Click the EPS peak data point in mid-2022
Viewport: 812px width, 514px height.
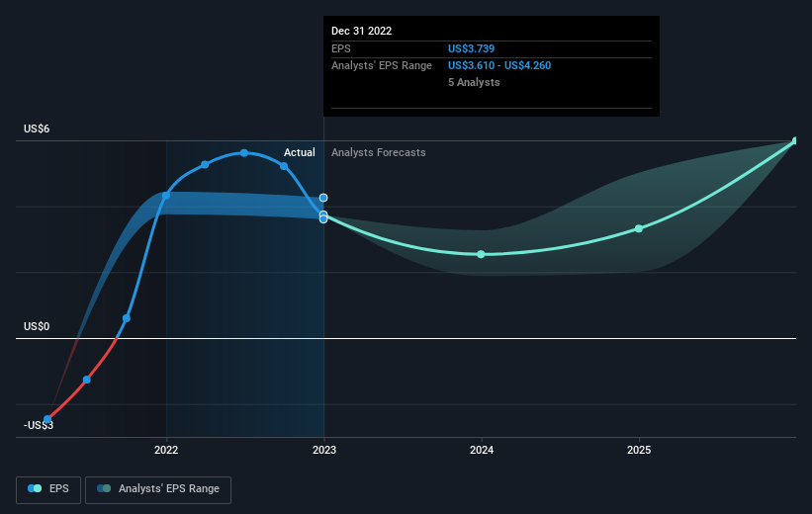[x=244, y=152]
